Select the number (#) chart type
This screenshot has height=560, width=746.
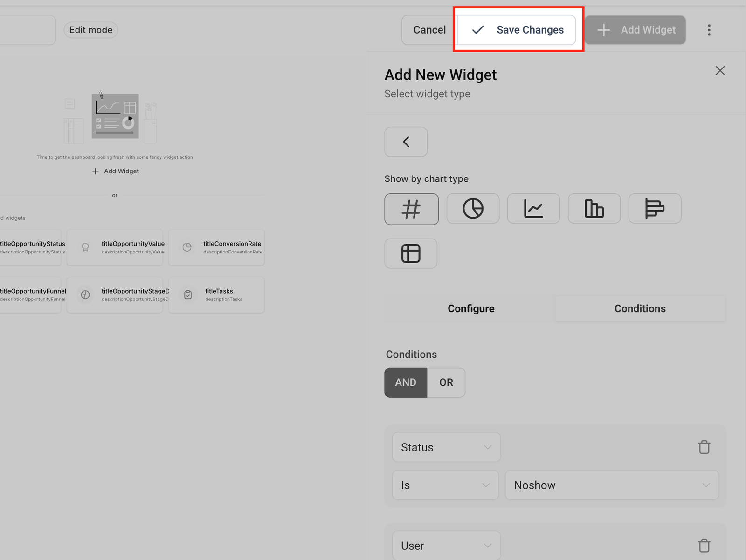click(411, 209)
